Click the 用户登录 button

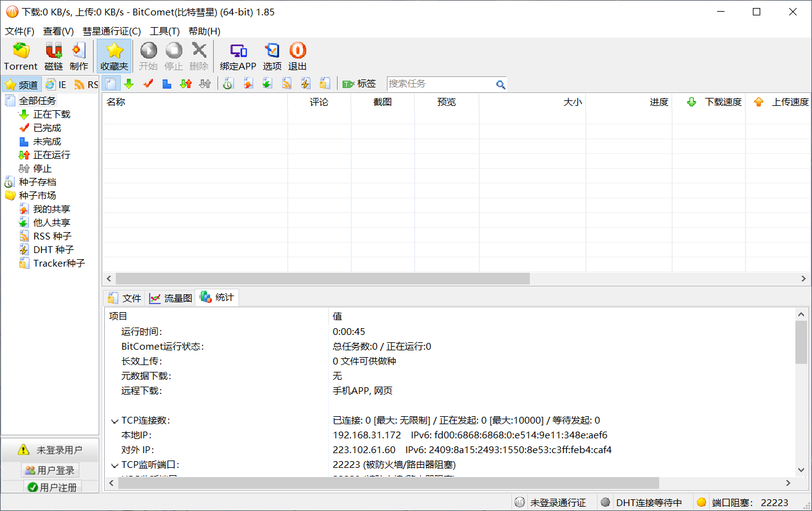pos(50,470)
